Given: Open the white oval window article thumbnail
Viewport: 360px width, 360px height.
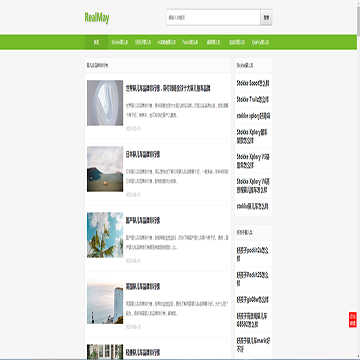Looking at the screenshot, I should pyautogui.click(x=105, y=103).
